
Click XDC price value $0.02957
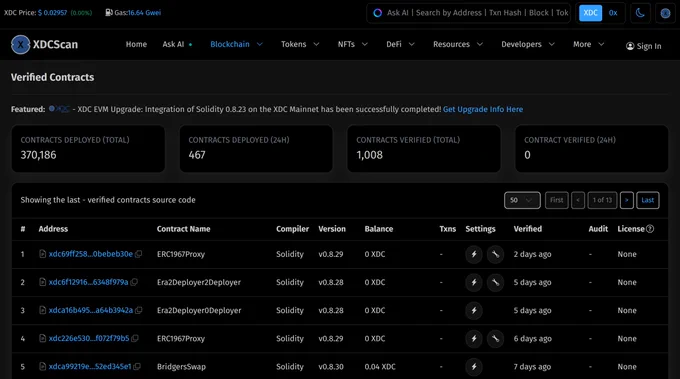(x=52, y=13)
